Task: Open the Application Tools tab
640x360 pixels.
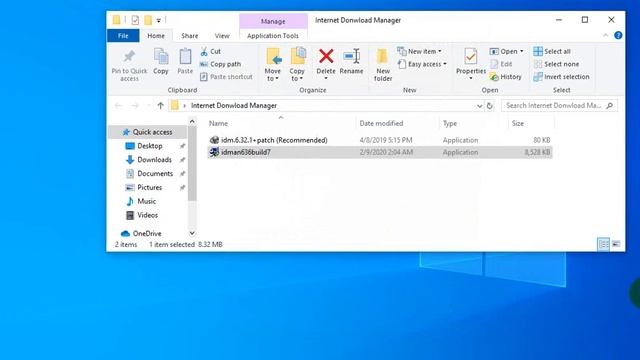Action: coord(273,36)
